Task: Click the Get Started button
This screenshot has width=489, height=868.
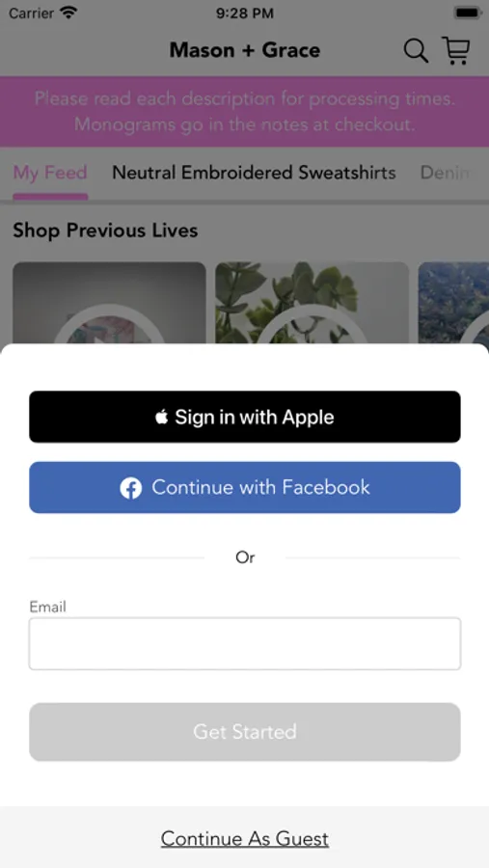Action: tap(245, 732)
